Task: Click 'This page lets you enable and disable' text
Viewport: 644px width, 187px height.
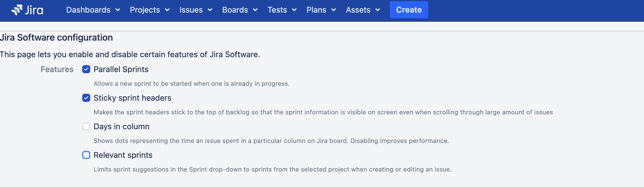Action: click(130, 54)
